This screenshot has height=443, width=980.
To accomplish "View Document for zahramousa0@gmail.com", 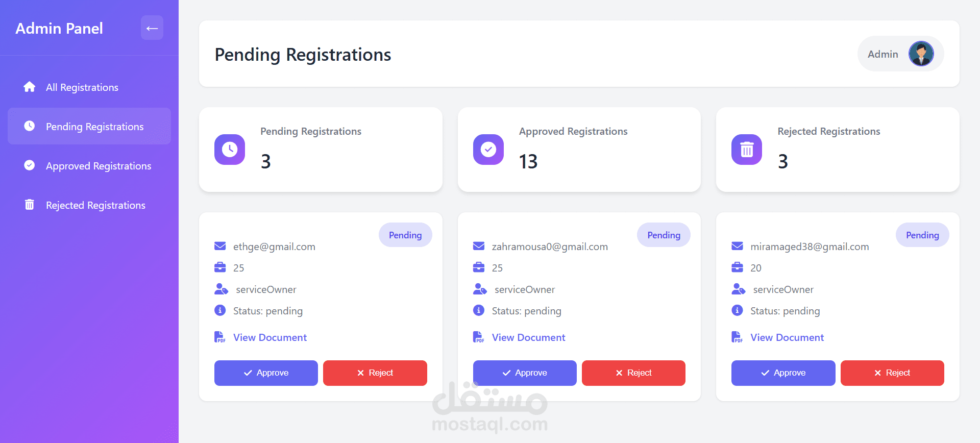I will [x=528, y=337].
